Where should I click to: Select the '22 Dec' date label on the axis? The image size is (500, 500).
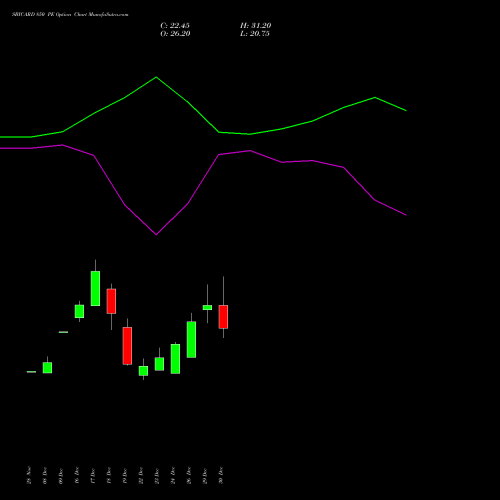pos(141,476)
